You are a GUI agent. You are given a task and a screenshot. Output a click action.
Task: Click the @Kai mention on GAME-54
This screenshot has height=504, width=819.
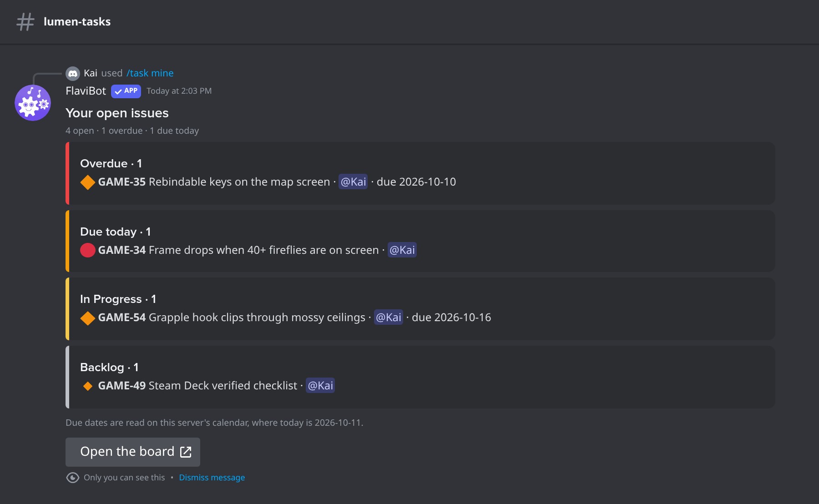389,318
